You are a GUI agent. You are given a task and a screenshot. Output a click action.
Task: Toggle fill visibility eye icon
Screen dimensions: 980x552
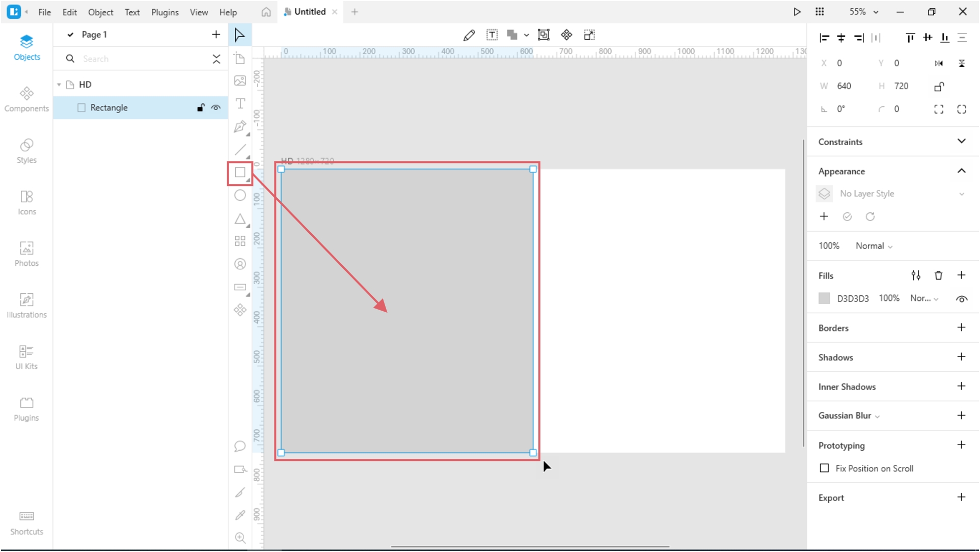[962, 299]
